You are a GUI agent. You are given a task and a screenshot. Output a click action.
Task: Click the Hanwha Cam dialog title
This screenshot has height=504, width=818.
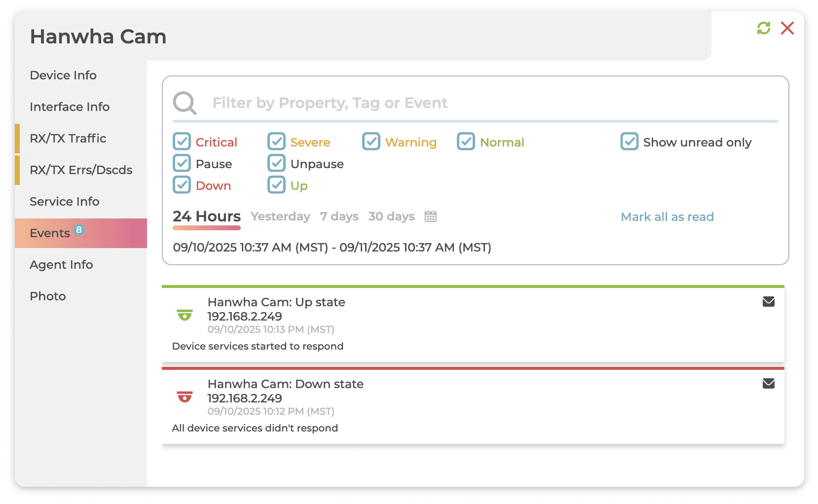click(98, 37)
